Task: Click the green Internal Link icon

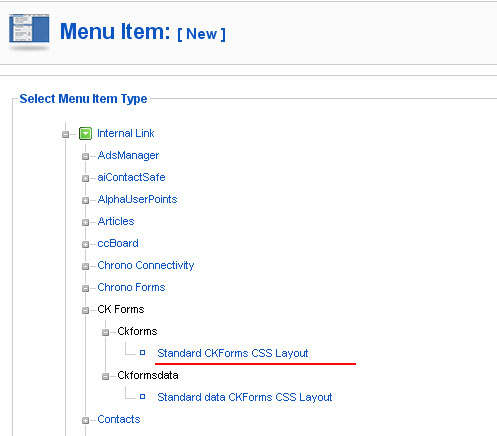Action: tap(85, 134)
